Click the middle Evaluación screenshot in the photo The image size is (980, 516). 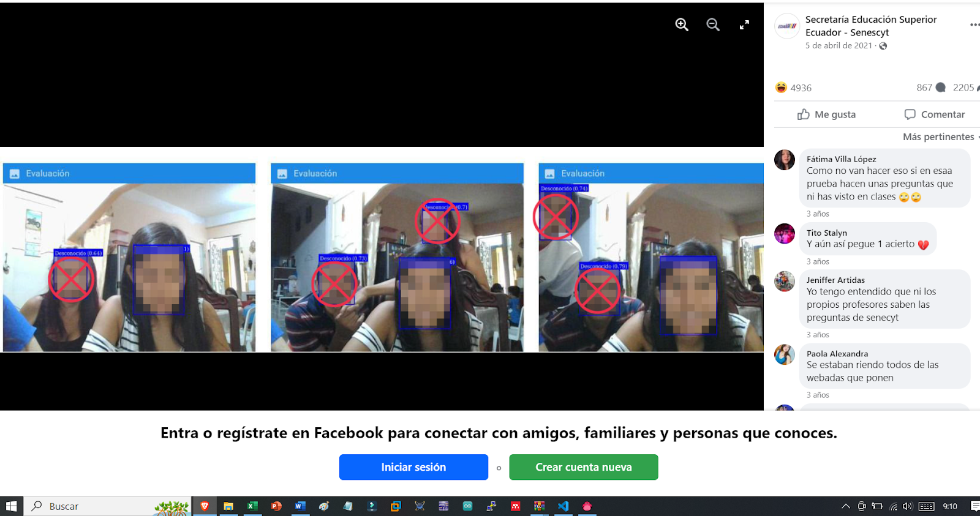coord(397,257)
